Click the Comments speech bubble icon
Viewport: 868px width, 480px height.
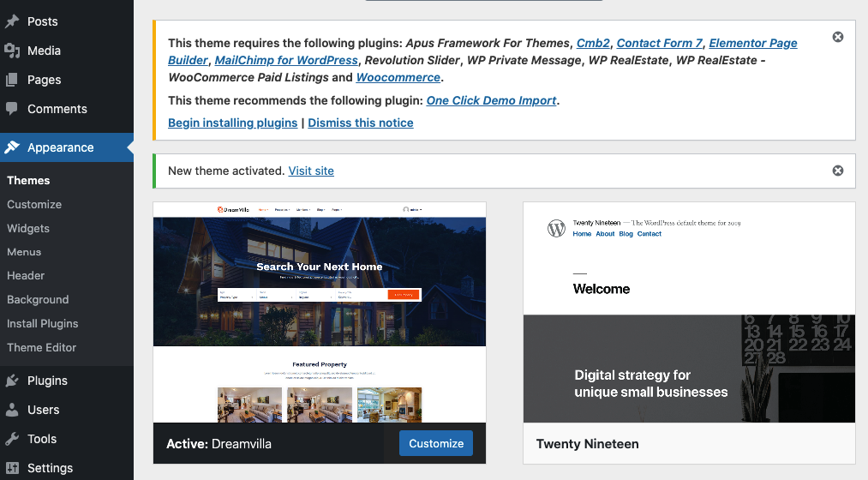click(12, 109)
